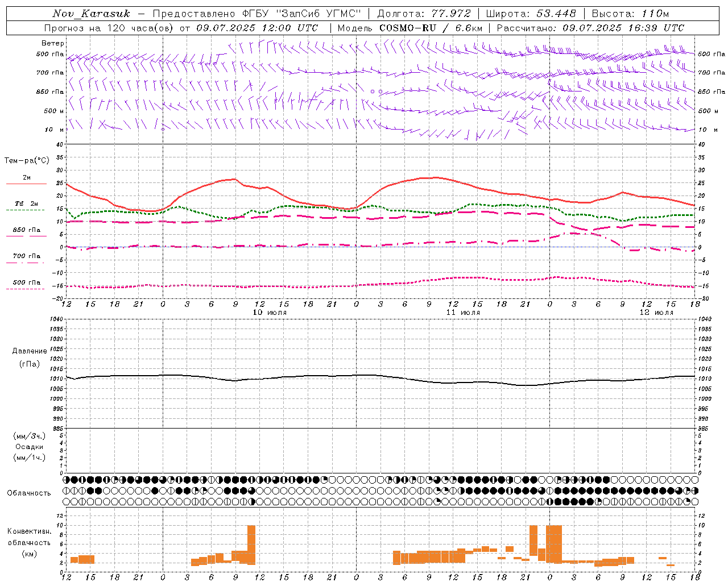
Task: Click the '11 июля' date label
Action: (463, 313)
